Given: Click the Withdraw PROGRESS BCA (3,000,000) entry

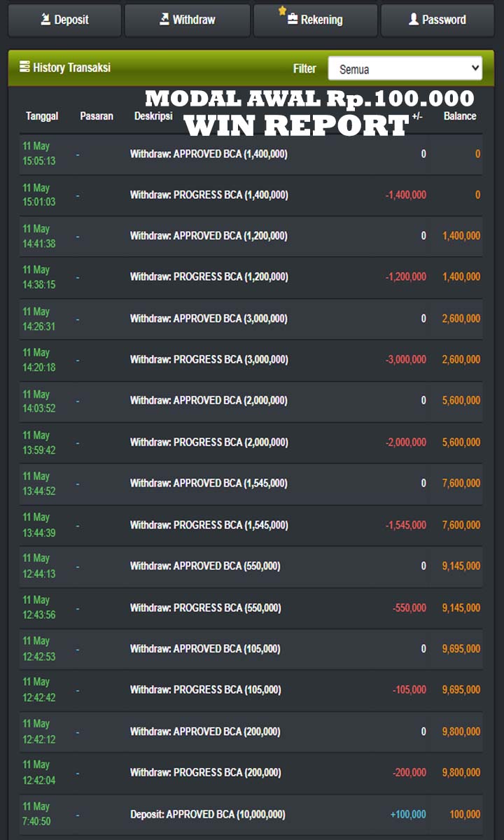Looking at the screenshot, I should click(x=209, y=359).
